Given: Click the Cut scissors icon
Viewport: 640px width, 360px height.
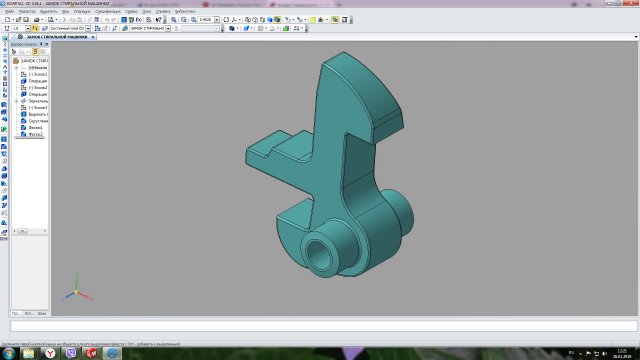Looking at the screenshot, I should click(64, 20).
